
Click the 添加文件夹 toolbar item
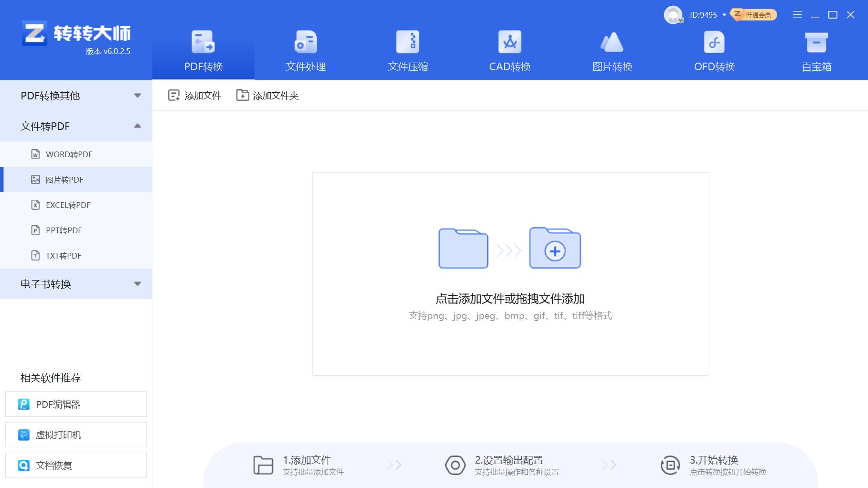tap(268, 95)
